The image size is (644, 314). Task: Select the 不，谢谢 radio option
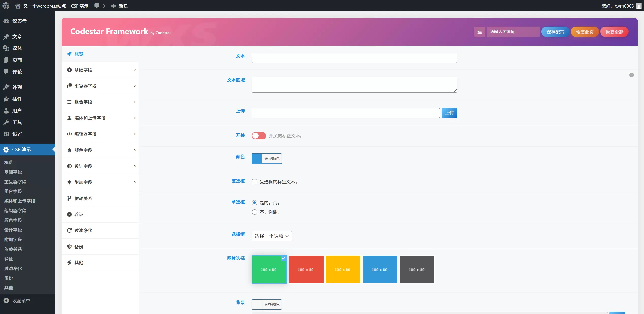[255, 212]
